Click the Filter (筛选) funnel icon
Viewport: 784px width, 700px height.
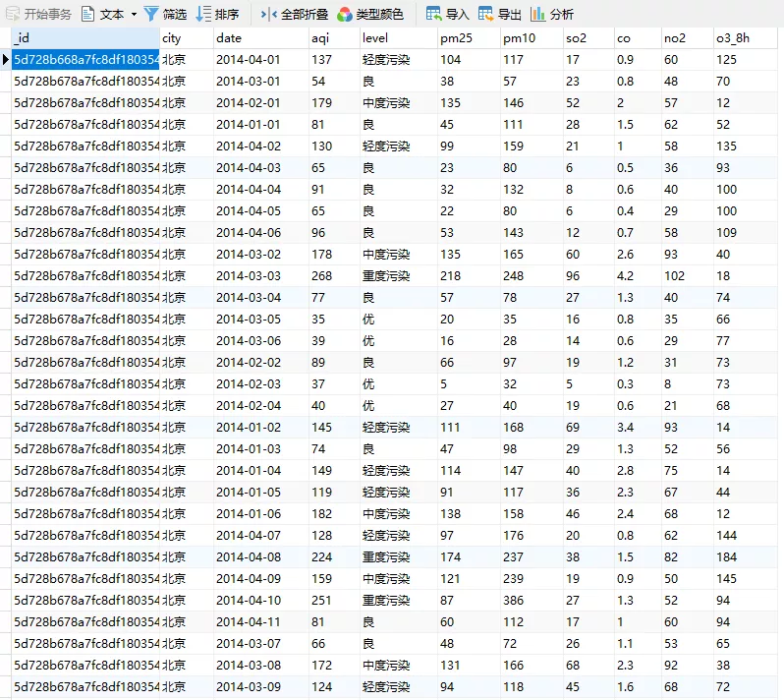pyautogui.click(x=151, y=14)
